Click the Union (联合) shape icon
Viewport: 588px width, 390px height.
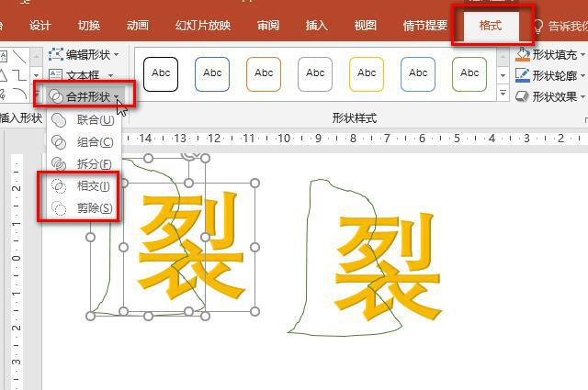pos(60,119)
